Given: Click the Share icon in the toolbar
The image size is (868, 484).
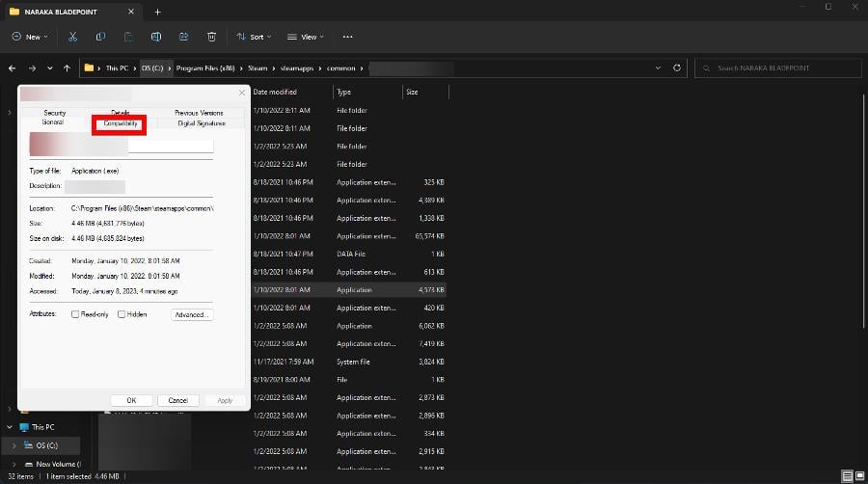Looking at the screenshot, I should pos(184,37).
